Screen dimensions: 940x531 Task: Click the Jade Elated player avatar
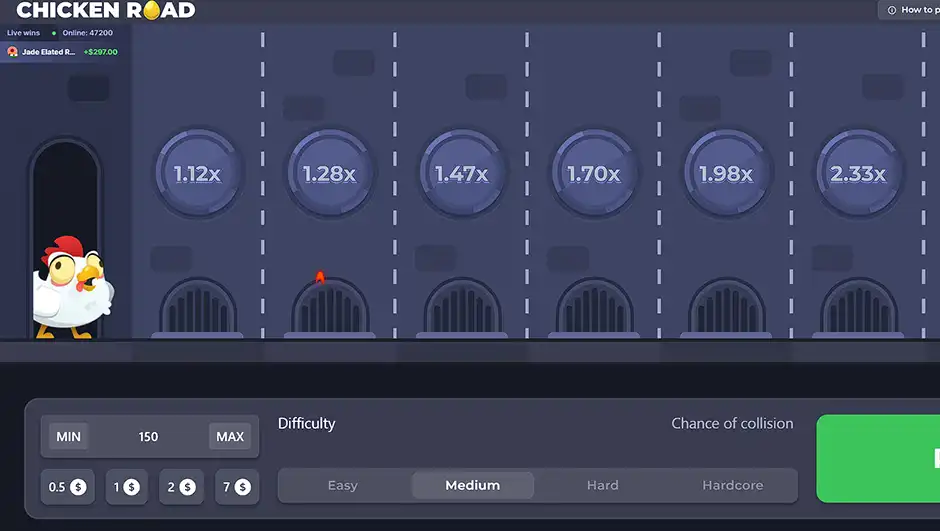point(12,52)
